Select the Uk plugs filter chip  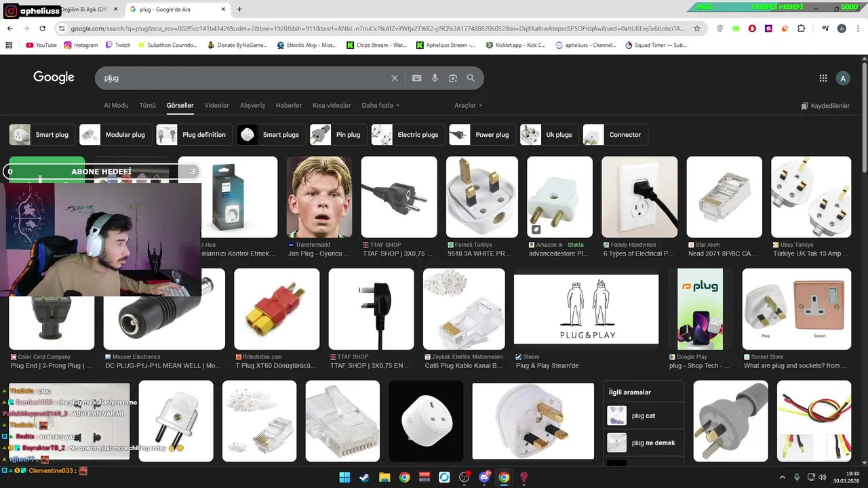pyautogui.click(x=550, y=134)
